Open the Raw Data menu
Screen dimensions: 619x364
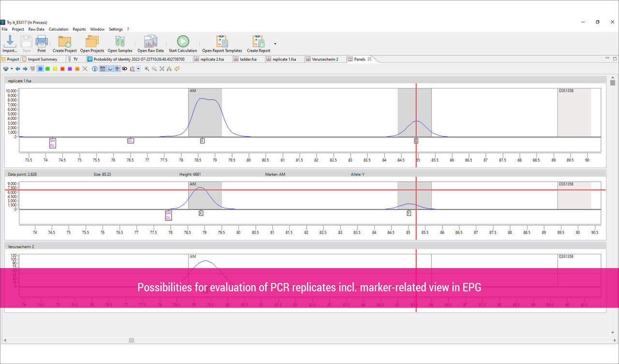point(36,29)
